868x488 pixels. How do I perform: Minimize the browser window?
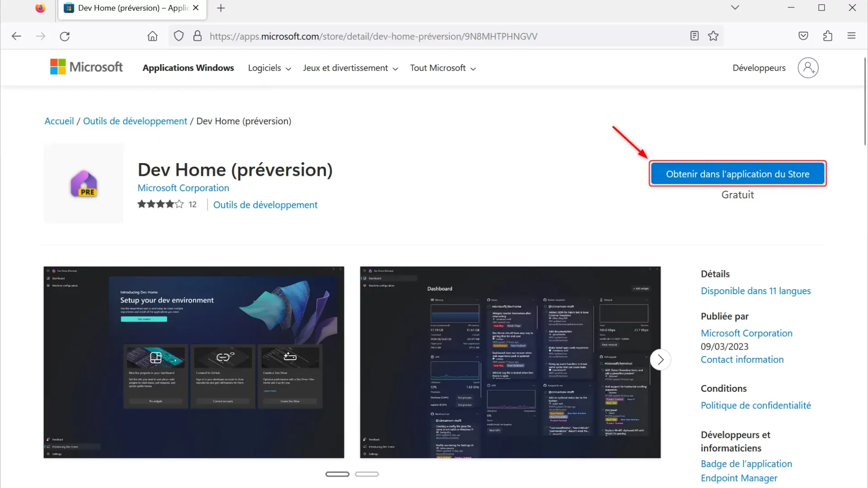coord(791,8)
